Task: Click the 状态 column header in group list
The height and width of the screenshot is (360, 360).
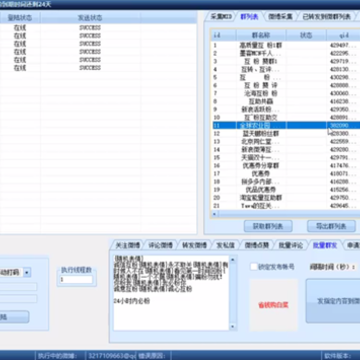Action: (306, 35)
